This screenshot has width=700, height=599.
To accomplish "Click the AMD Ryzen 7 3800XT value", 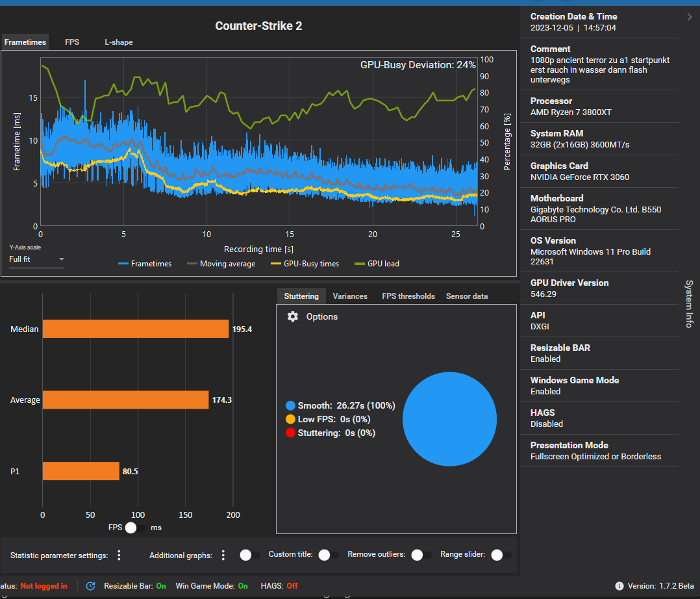I will pyautogui.click(x=571, y=112).
